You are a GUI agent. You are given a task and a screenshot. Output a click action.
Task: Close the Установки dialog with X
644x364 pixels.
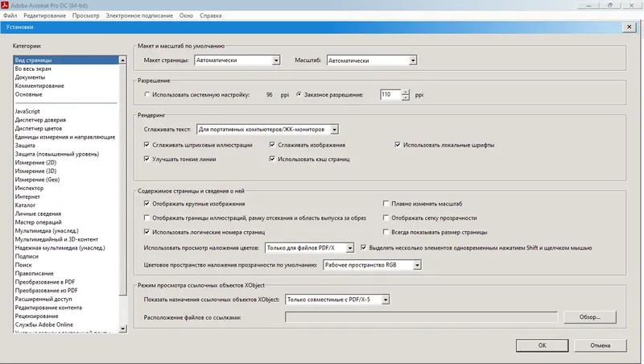(x=629, y=27)
